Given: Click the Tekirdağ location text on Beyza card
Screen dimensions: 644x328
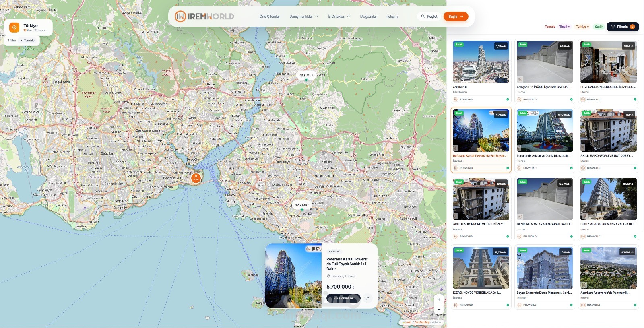Looking at the screenshot, I should pyautogui.click(x=521, y=298).
